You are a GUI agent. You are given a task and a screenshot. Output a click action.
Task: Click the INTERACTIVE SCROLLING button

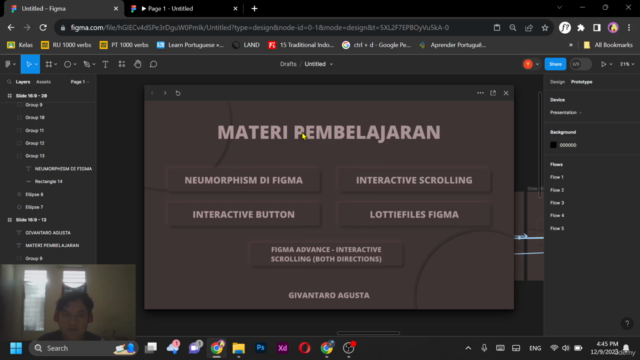[414, 180]
